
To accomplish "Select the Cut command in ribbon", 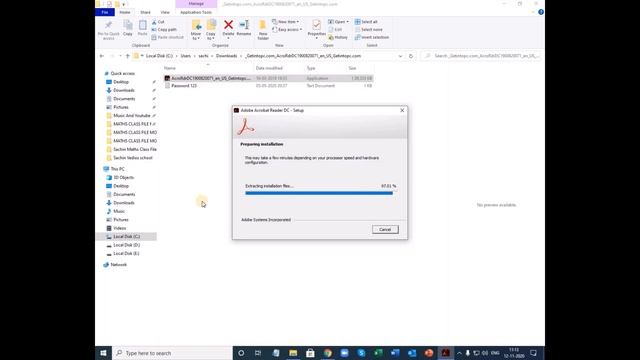I will [158, 22].
